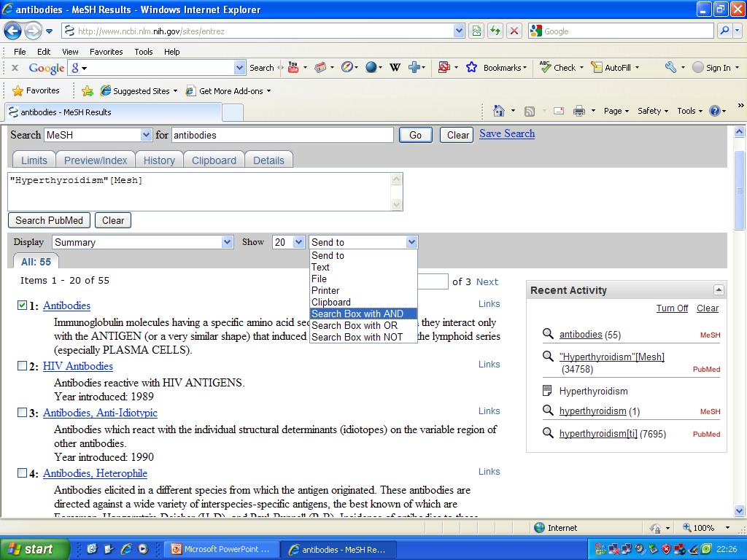Open the Favorites menu
This screenshot has height=560, width=747.
(x=107, y=52)
